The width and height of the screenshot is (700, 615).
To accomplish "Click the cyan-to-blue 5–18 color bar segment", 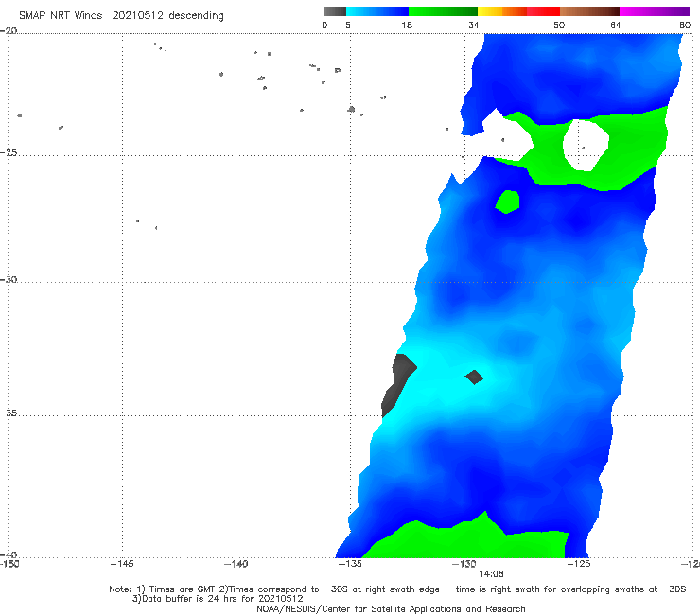I will [x=377, y=11].
